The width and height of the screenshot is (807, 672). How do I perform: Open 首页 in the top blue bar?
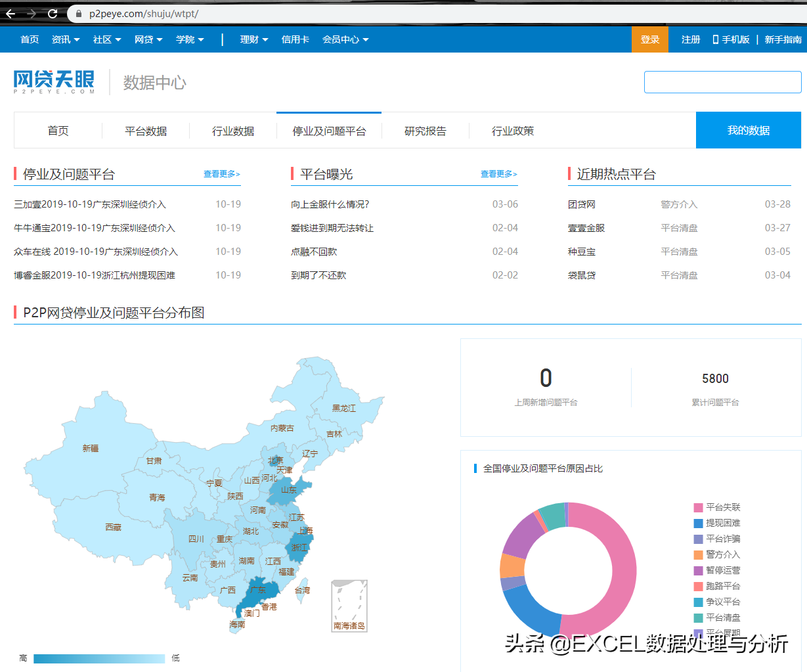click(30, 39)
